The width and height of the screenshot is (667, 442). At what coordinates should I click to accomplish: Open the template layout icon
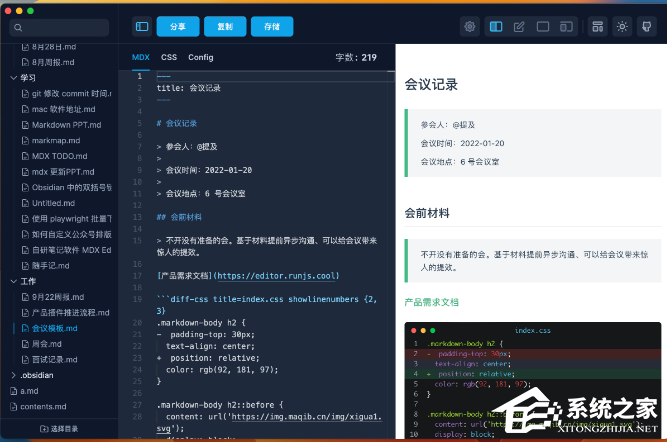click(598, 27)
